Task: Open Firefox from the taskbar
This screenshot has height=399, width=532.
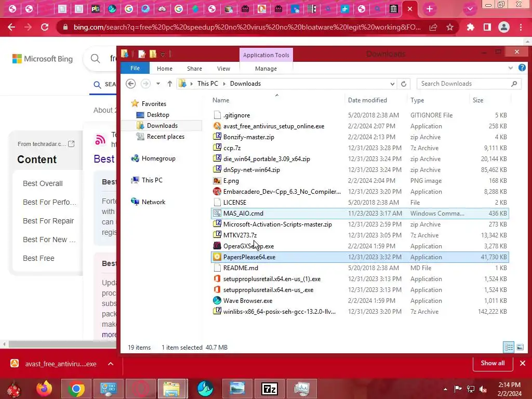Action: (44, 389)
